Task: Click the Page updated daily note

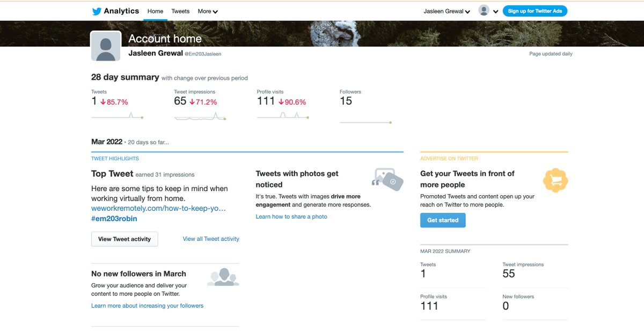Action: (551, 54)
